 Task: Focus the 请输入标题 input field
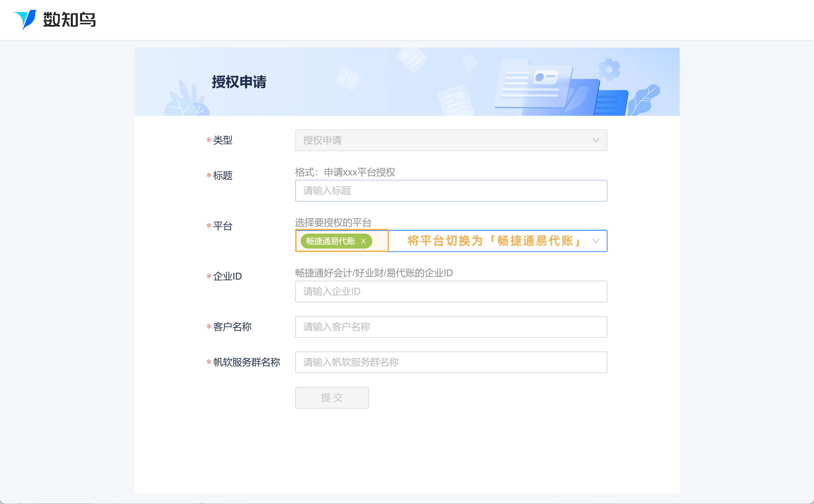451,191
